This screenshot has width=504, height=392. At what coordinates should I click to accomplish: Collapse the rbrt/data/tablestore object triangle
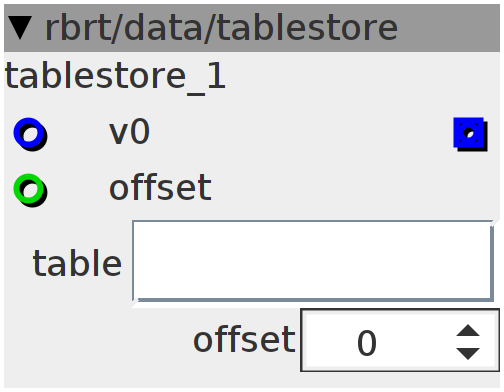(20, 28)
